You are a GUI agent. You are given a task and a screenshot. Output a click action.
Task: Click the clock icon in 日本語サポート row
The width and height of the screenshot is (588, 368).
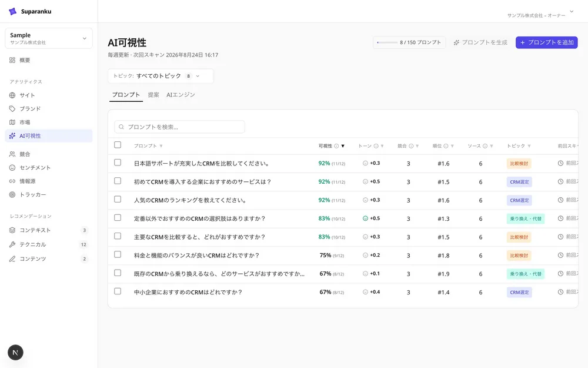[x=560, y=163]
